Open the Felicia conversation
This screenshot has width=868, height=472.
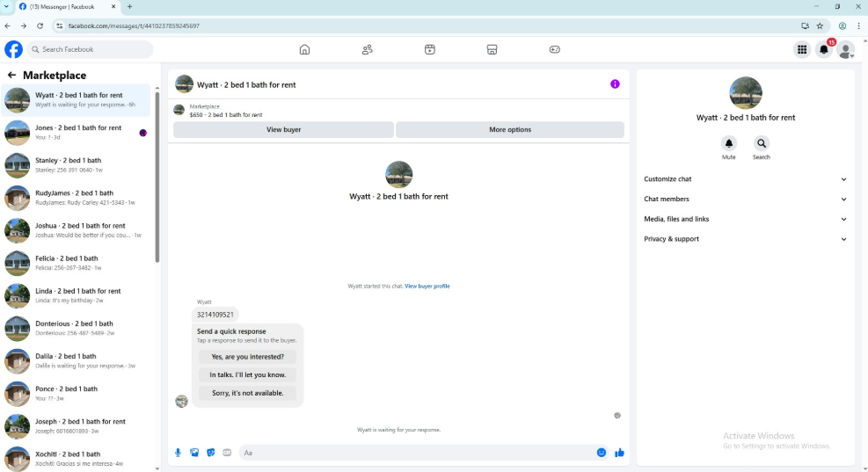[76, 263]
